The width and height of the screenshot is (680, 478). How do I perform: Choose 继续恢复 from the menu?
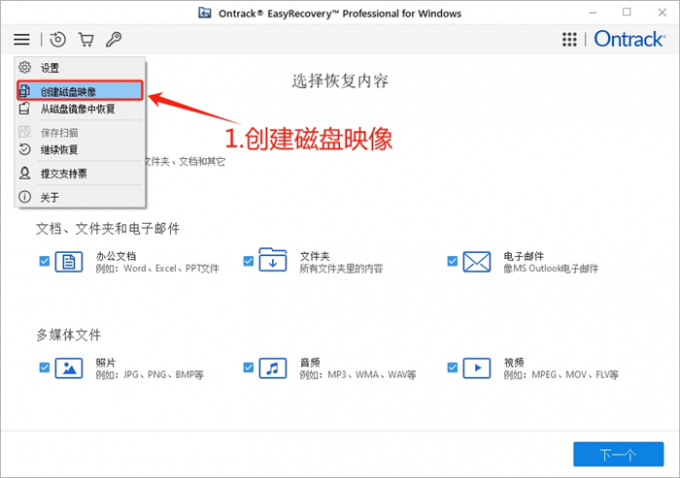[80, 150]
